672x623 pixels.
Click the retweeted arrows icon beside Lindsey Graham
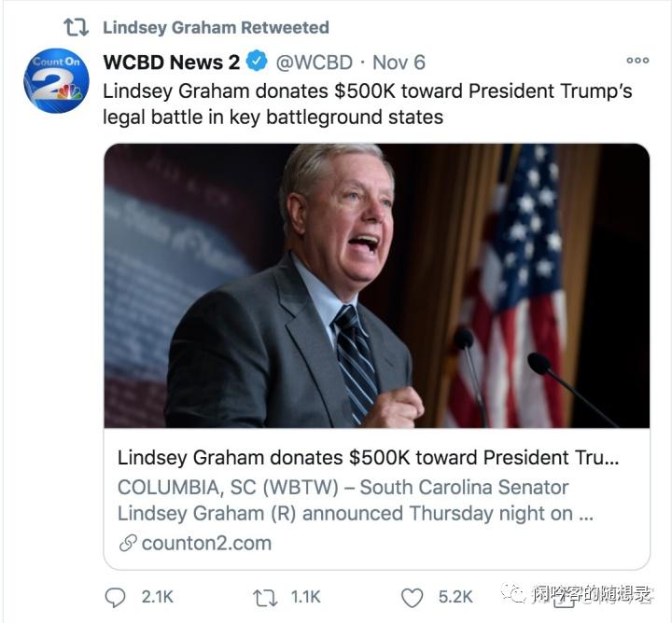(77, 27)
